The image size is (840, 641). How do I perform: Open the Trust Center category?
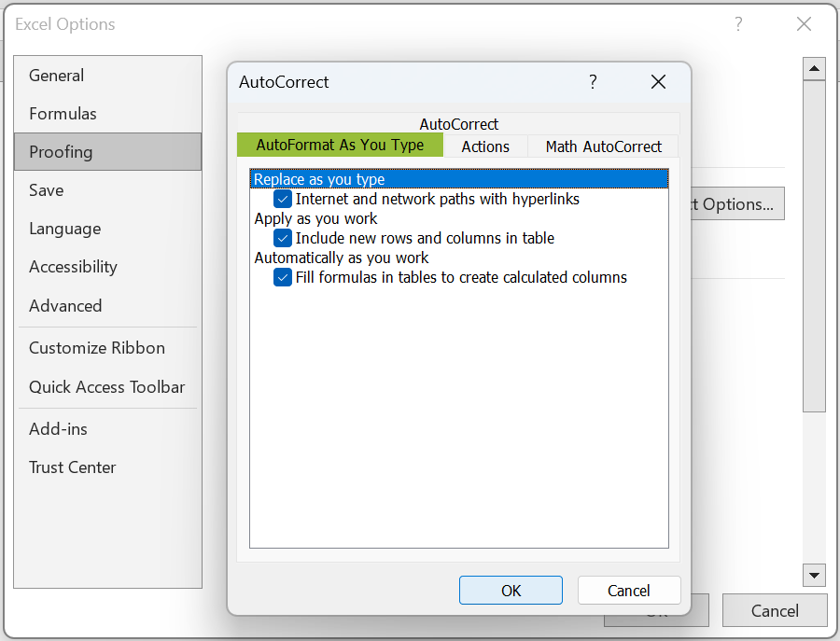click(107, 467)
